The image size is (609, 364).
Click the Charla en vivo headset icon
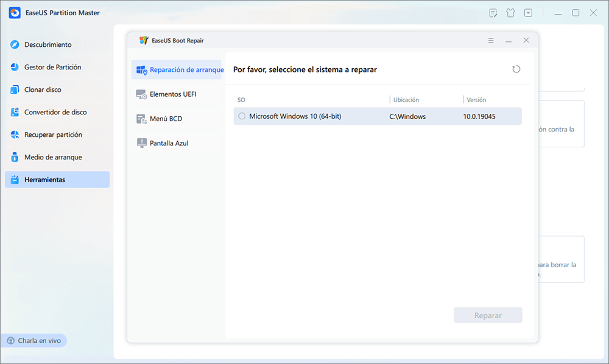(x=11, y=341)
